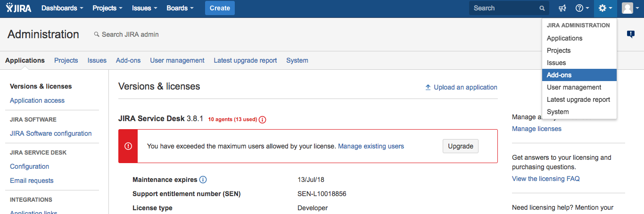Image resolution: width=644 pixels, height=214 pixels.
Task: Choose User management in the administration dropdown
Action: click(x=579, y=87)
